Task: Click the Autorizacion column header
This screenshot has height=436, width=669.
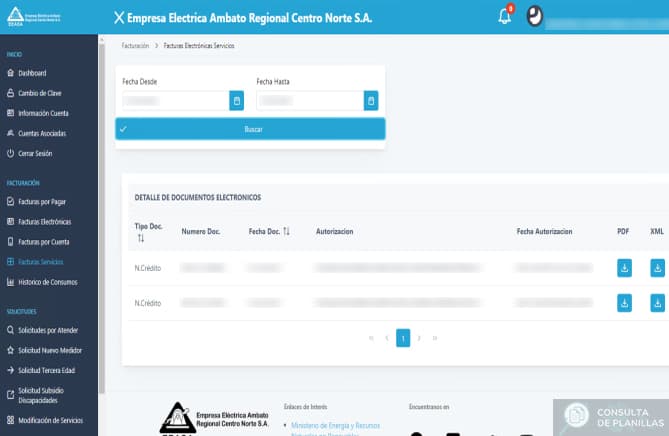Action: point(334,231)
